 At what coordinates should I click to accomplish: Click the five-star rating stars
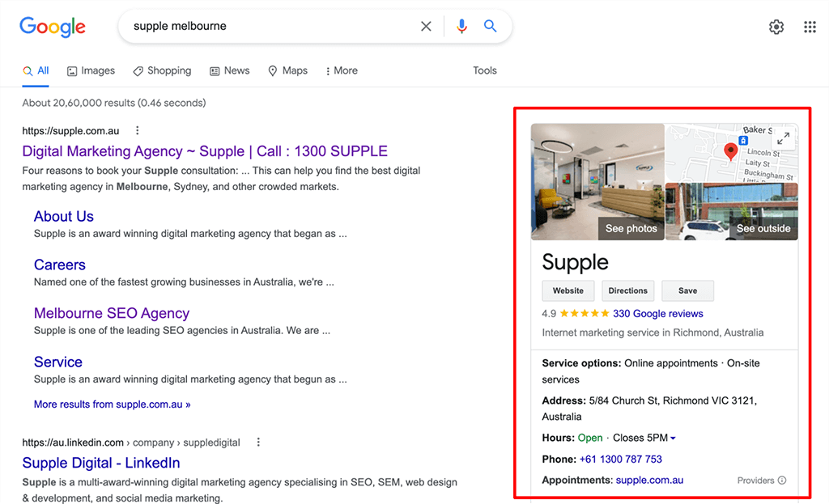click(585, 313)
